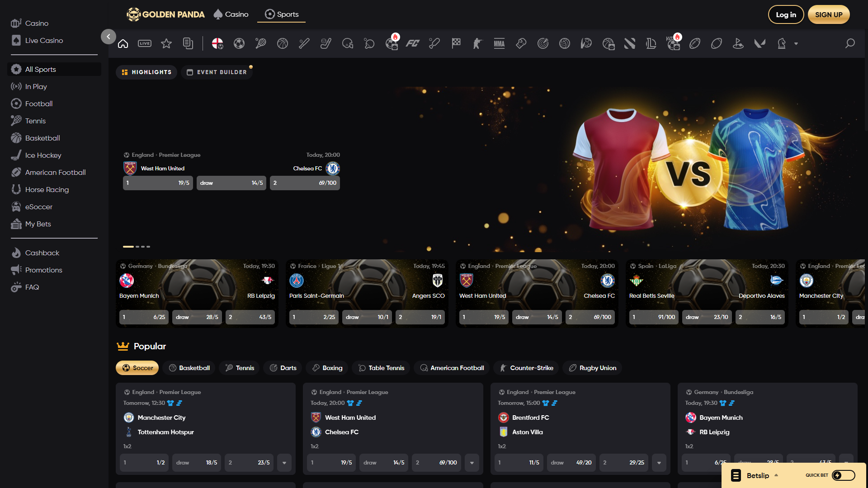Screen dimensions: 868x488
Task: Click the Log in button
Action: click(x=786, y=14)
